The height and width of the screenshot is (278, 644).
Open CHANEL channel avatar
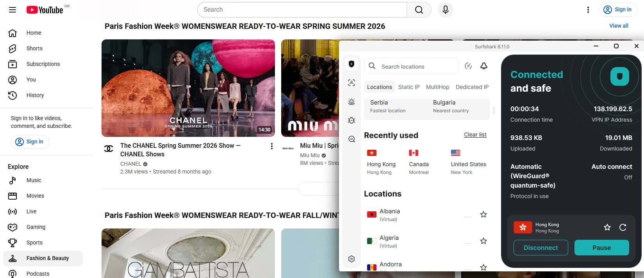(109, 149)
